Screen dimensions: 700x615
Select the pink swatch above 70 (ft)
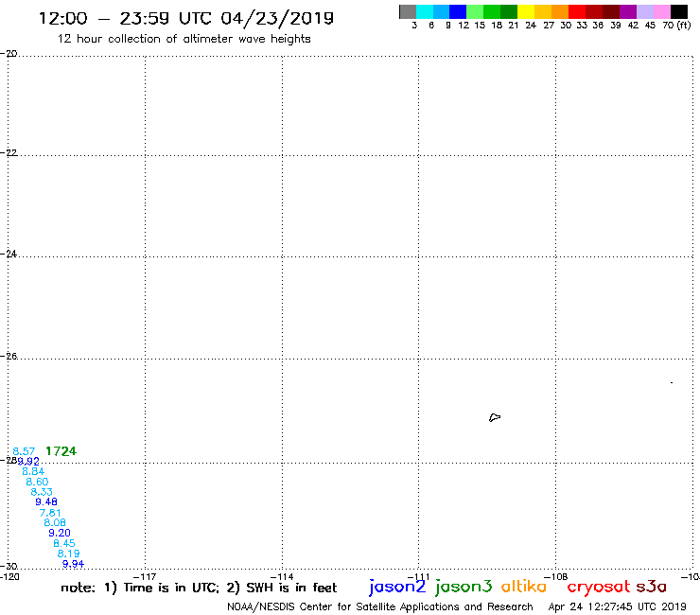(x=662, y=11)
